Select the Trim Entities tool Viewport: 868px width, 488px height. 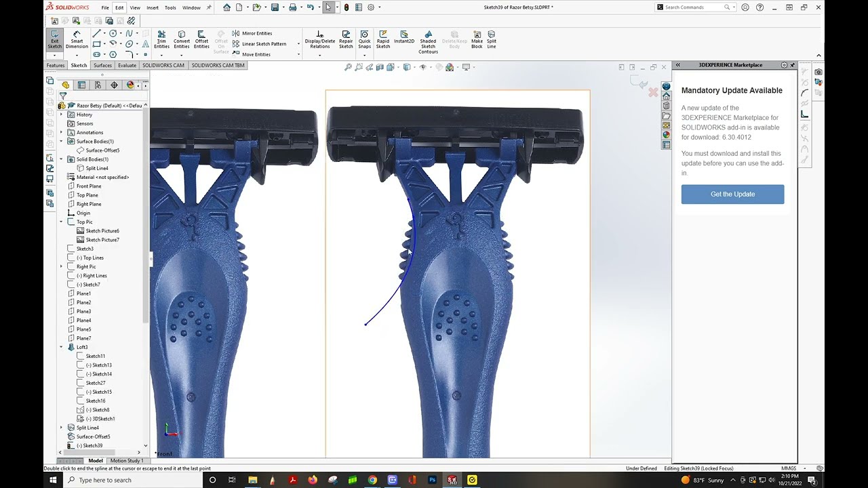(161, 40)
